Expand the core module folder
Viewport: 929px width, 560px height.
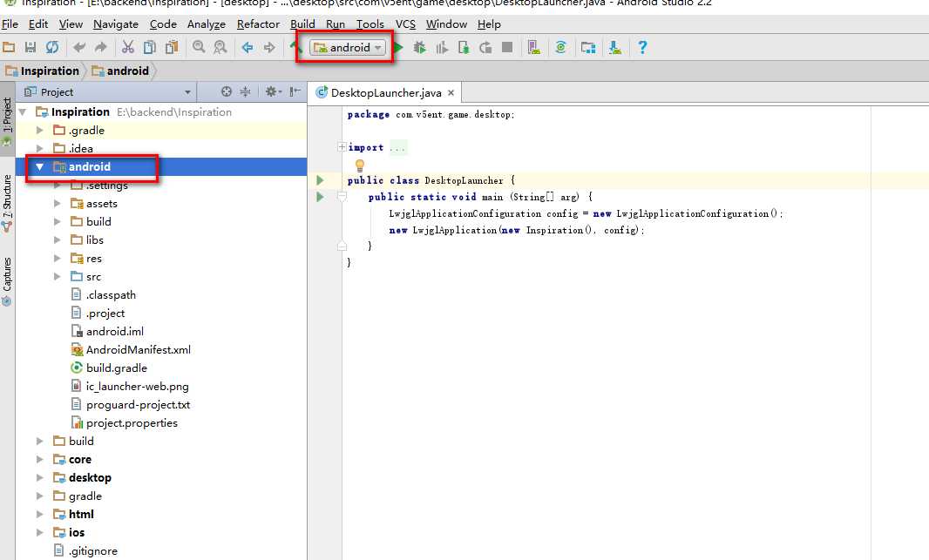(40, 460)
